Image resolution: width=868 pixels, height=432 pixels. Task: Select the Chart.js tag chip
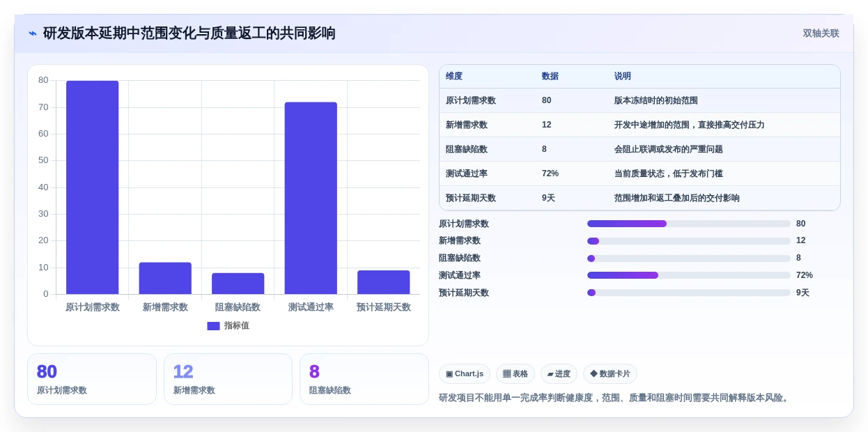(x=465, y=374)
